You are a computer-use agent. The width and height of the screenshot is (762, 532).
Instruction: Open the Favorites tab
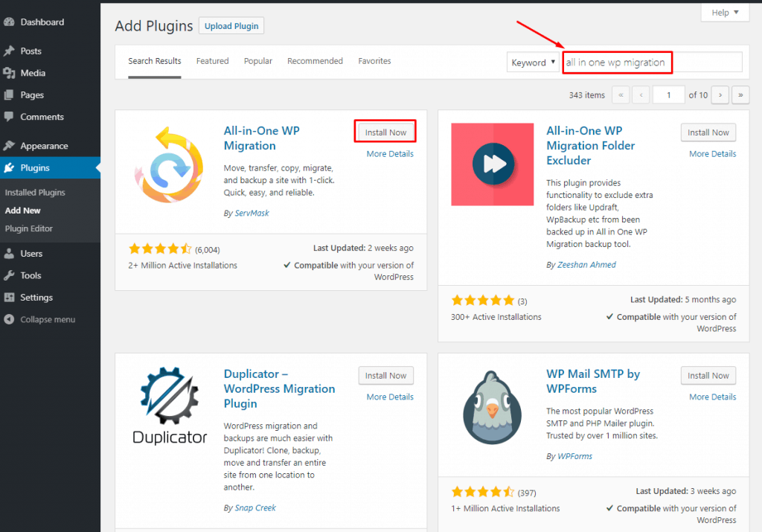375,61
